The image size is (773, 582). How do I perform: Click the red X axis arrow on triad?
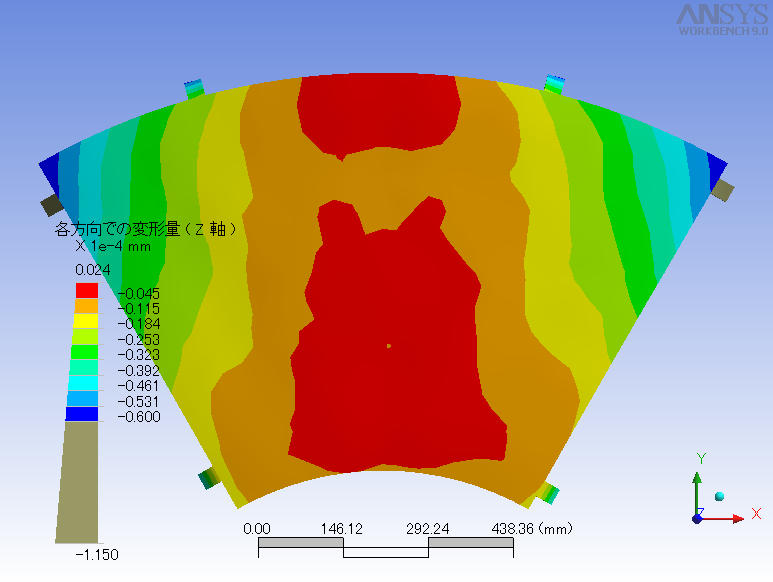[x=724, y=518]
